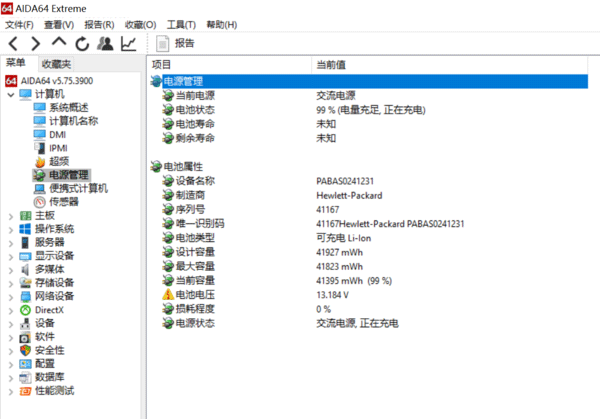The width and height of the screenshot is (600, 419).
Task: Click the 网络设备 network icon
Action: pyautogui.click(x=25, y=297)
